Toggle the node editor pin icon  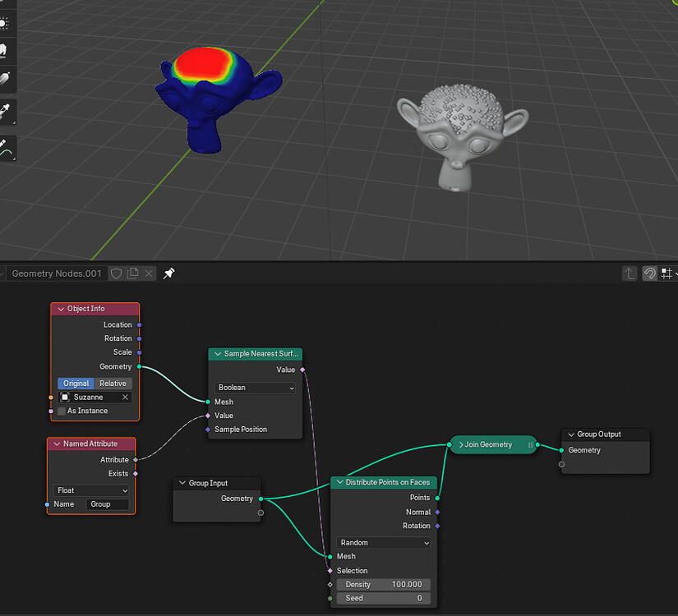(x=169, y=274)
